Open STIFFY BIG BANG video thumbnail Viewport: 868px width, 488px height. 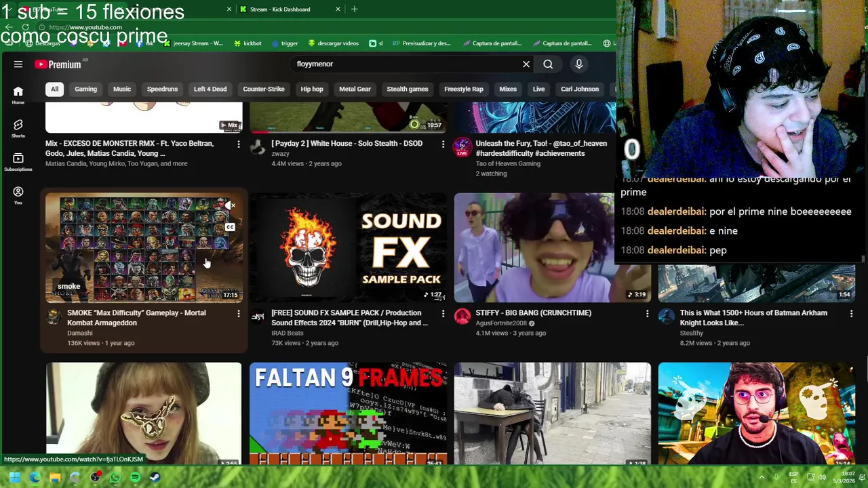[x=552, y=248]
